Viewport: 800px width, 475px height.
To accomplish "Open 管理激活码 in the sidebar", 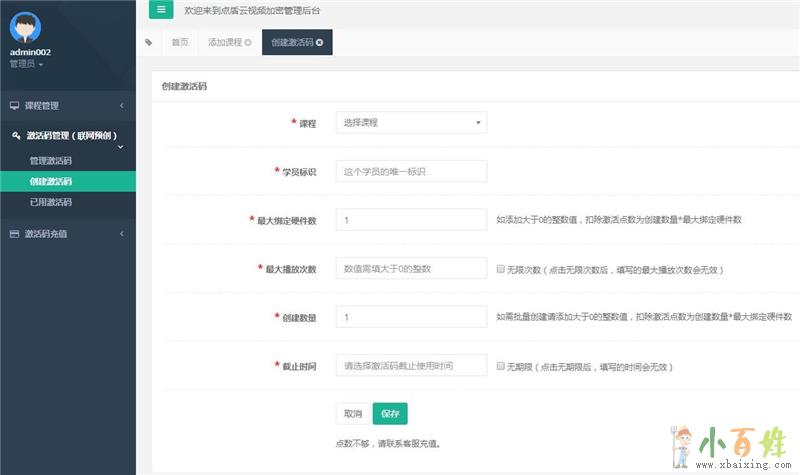I will 51,161.
